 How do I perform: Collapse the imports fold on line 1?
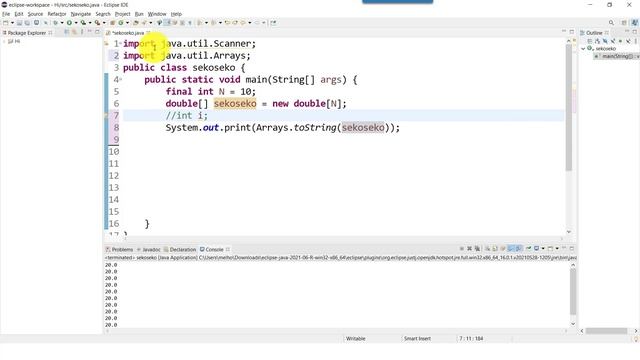click(121, 43)
